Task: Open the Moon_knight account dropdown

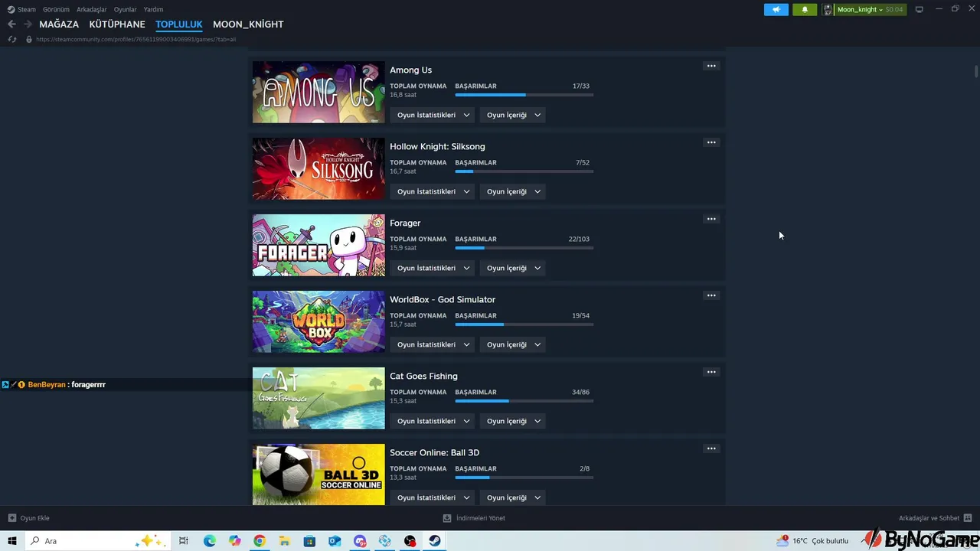Action: [x=870, y=9]
